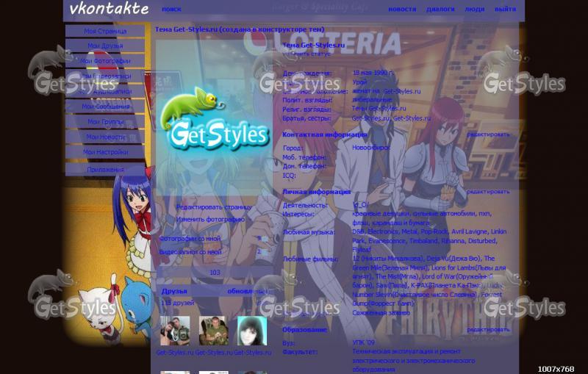Open Мои Группы section
This screenshot has height=374, width=588.
point(105,122)
